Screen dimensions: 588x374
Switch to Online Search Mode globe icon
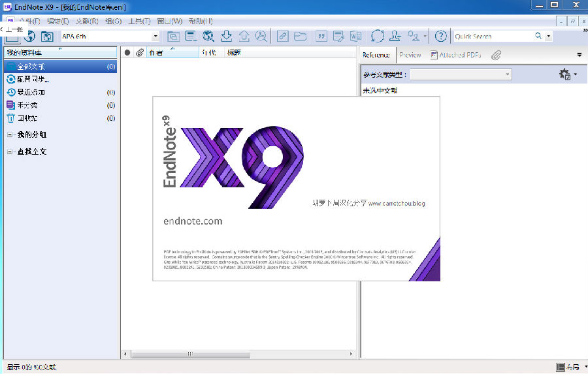(29, 37)
